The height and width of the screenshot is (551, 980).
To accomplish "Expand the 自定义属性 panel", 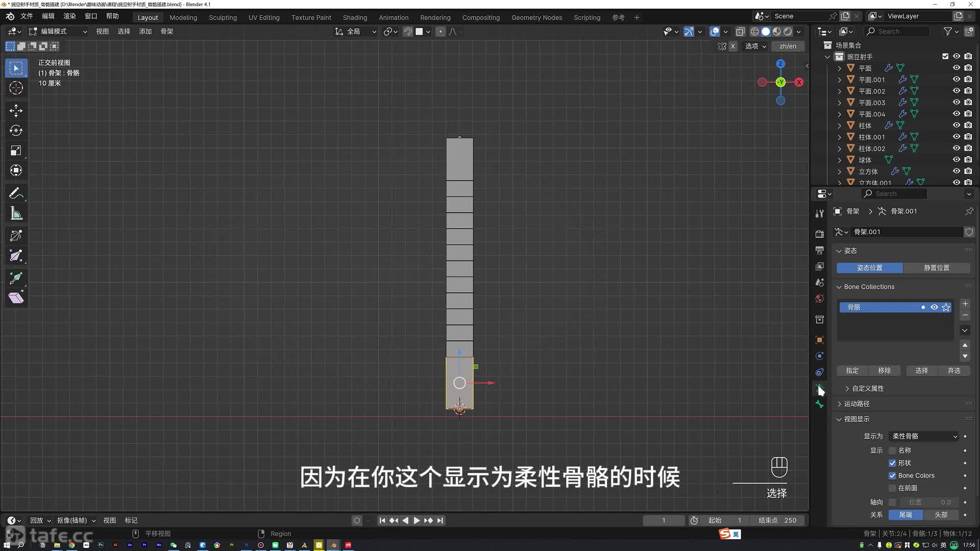I will pyautogui.click(x=847, y=389).
